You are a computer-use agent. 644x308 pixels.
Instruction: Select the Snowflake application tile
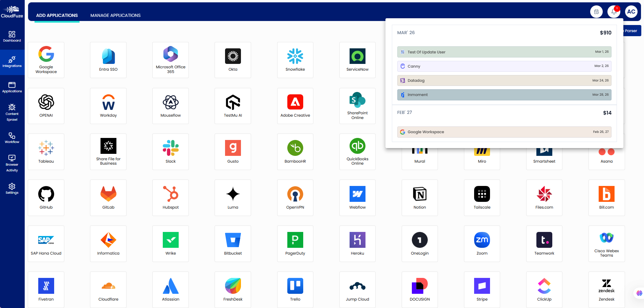295,60
